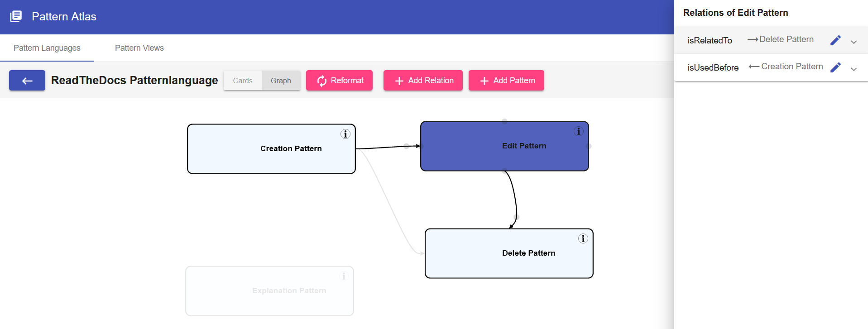Select the Delete Pattern node

[509, 253]
